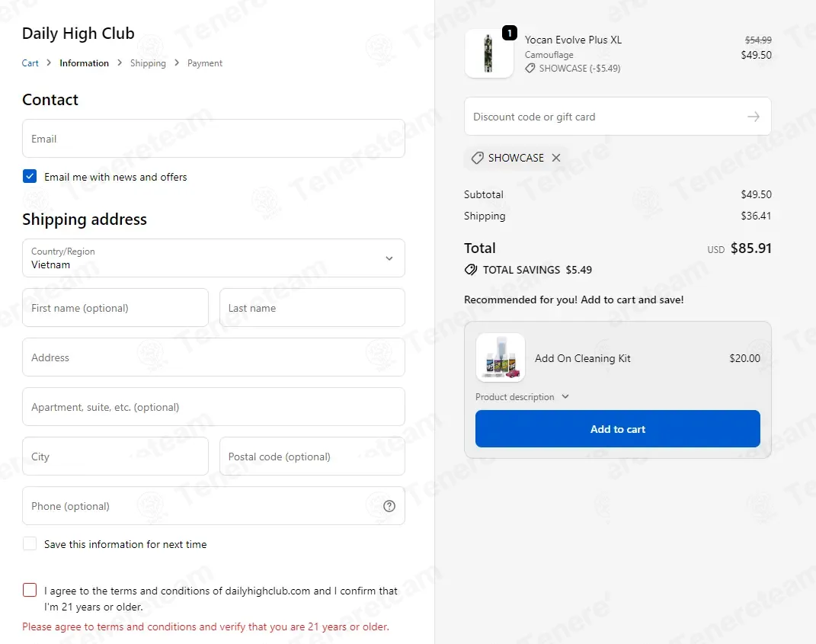
Task: Open the Country/Region dropdown
Action: click(x=213, y=258)
